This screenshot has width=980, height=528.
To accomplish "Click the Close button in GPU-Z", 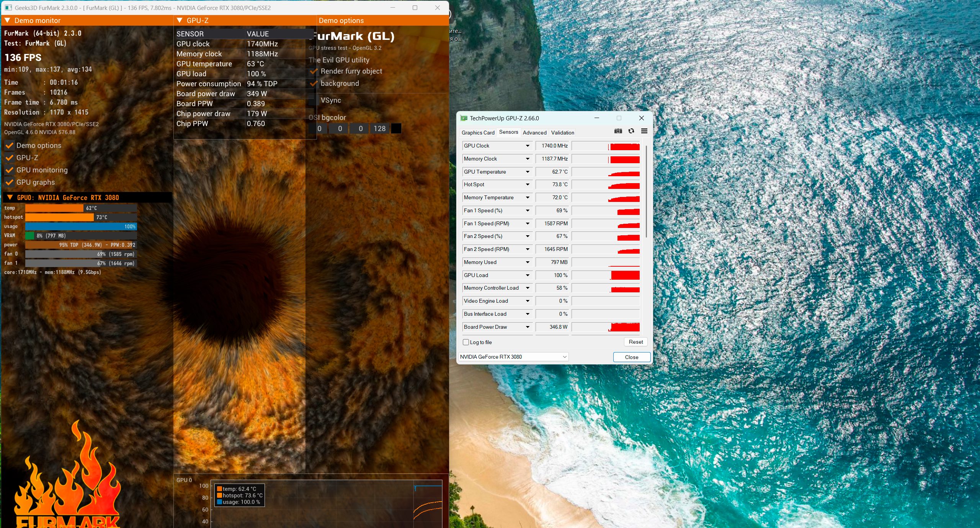I will coord(632,357).
